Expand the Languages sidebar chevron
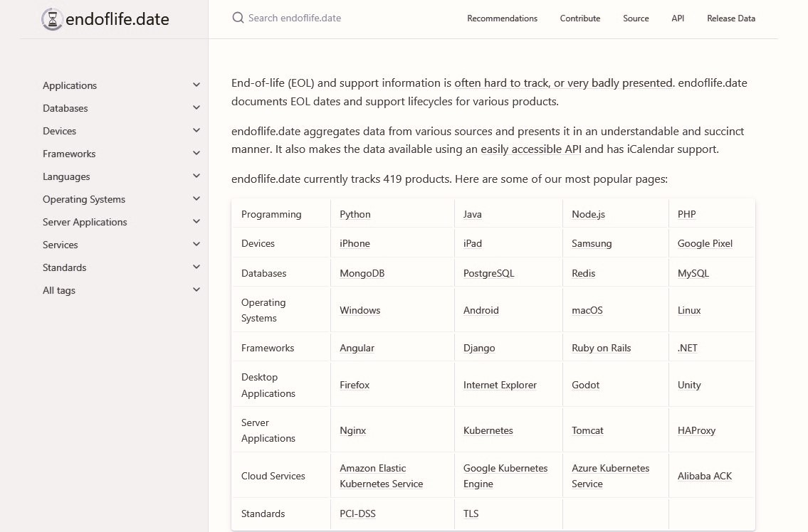 click(x=196, y=176)
